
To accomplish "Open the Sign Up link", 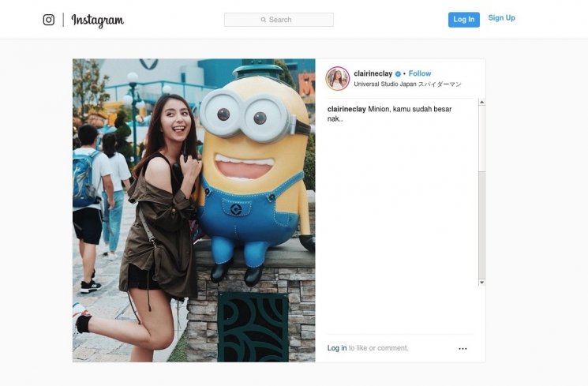I will tap(501, 17).
